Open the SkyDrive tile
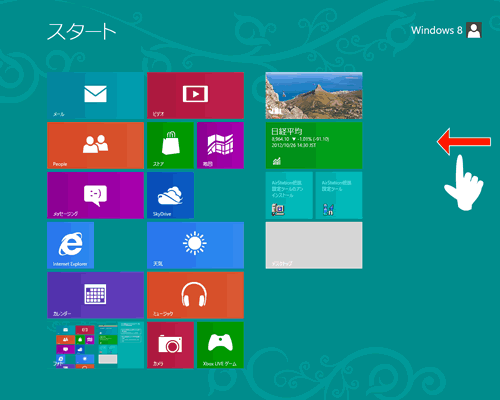 [170, 195]
